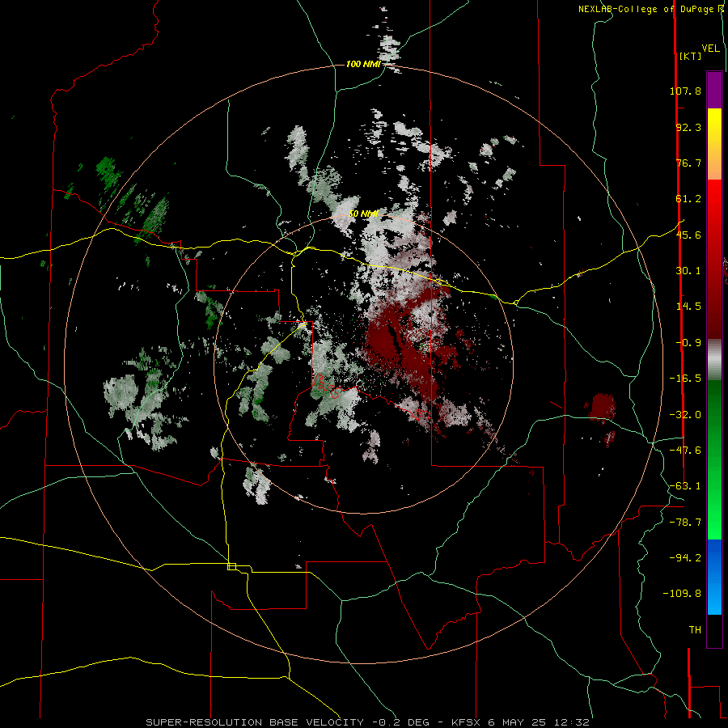Click the 100 NMI range ring label
Viewport: 728px width, 728px height.
tap(363, 64)
